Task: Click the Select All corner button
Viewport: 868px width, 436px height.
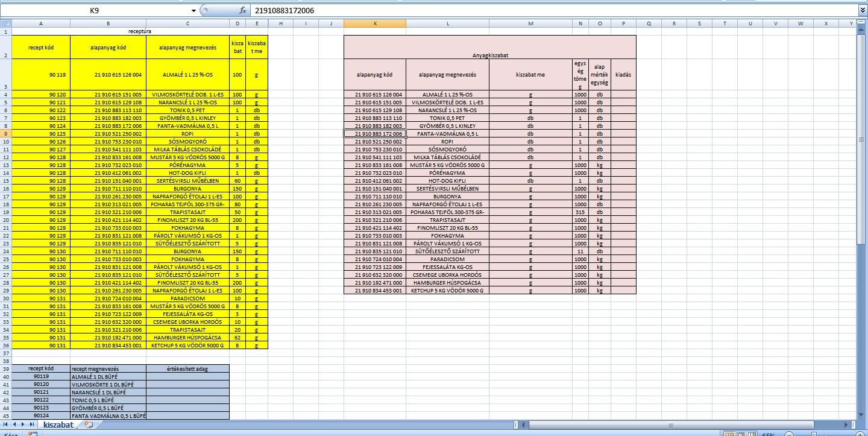Action: point(5,24)
